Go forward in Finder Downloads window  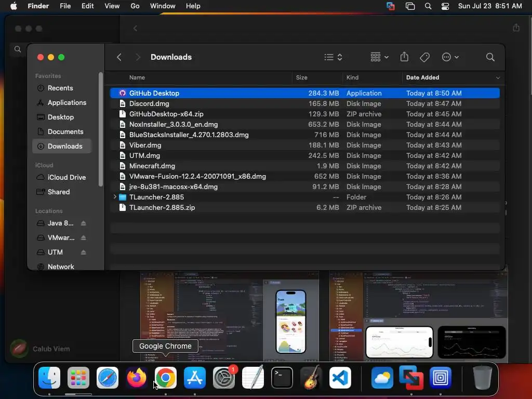(x=138, y=57)
